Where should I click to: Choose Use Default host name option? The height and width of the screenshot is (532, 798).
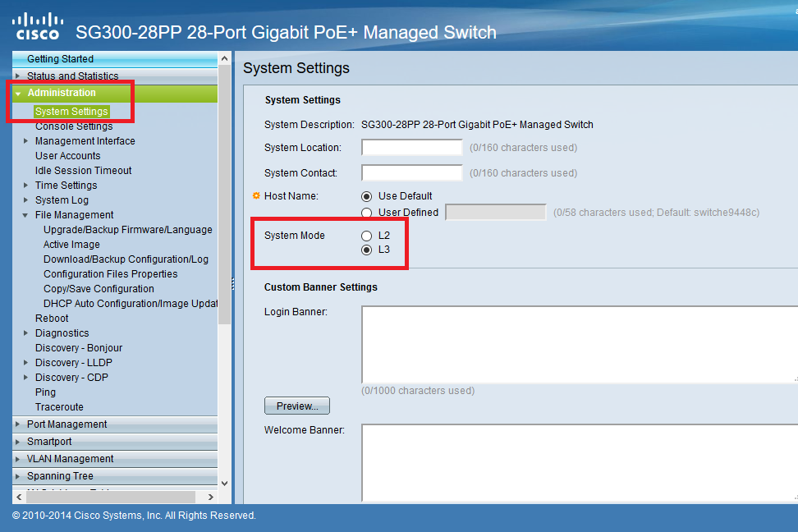366,196
